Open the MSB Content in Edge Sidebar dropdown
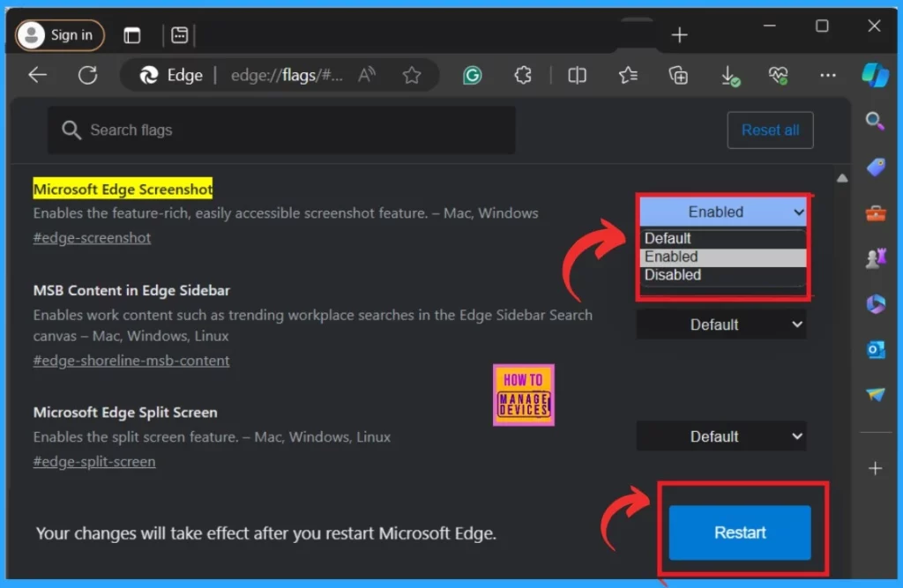This screenshot has height=588, width=903. click(721, 324)
